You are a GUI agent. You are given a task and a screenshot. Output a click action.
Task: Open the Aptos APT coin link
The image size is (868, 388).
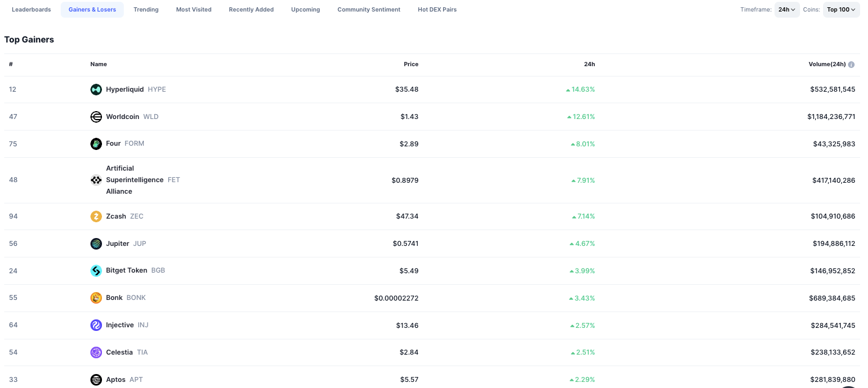click(117, 379)
